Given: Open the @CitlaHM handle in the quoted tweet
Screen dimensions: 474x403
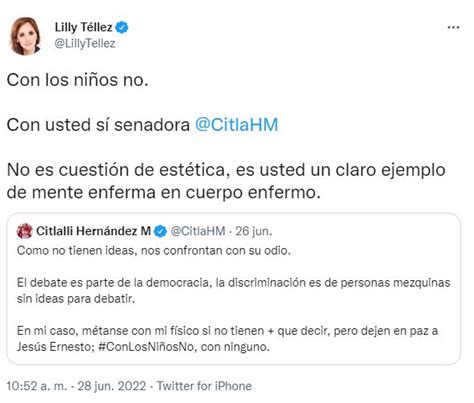Looking at the screenshot, I should tap(198, 231).
